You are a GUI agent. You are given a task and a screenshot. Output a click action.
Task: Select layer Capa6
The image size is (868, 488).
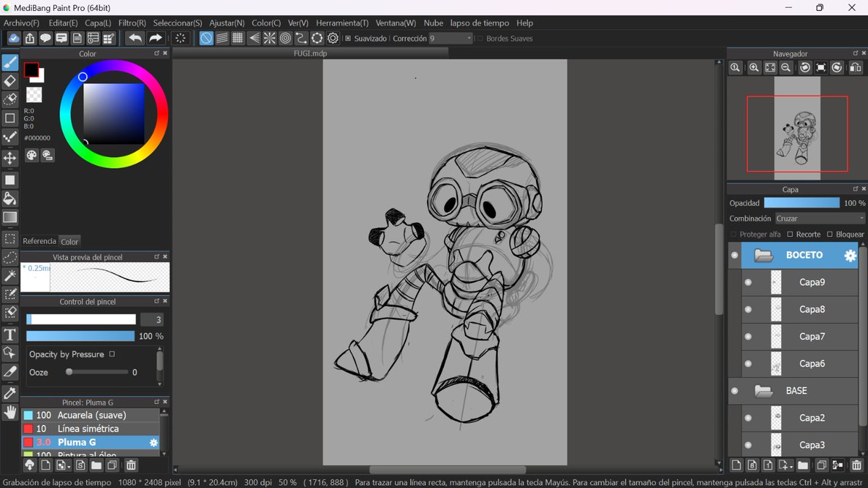click(800, 364)
